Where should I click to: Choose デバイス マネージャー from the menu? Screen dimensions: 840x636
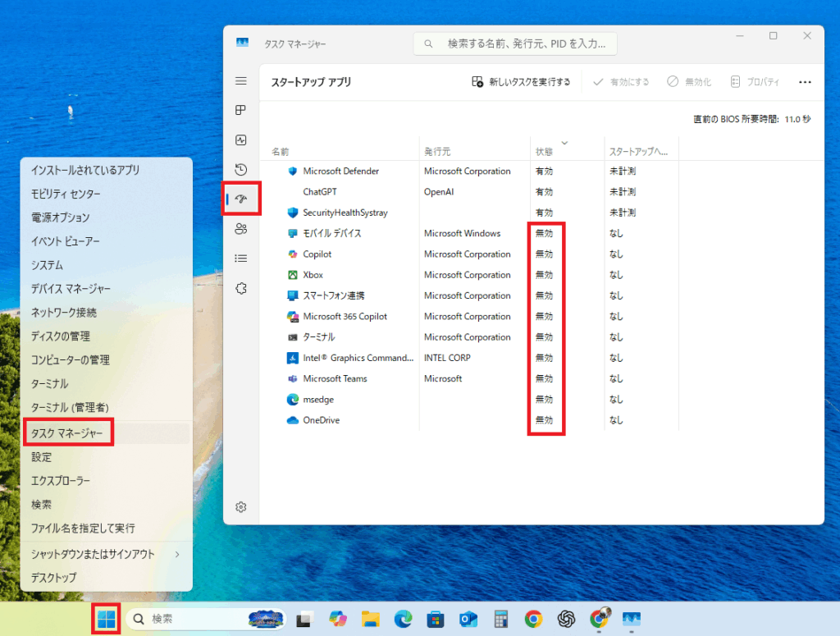point(71,289)
